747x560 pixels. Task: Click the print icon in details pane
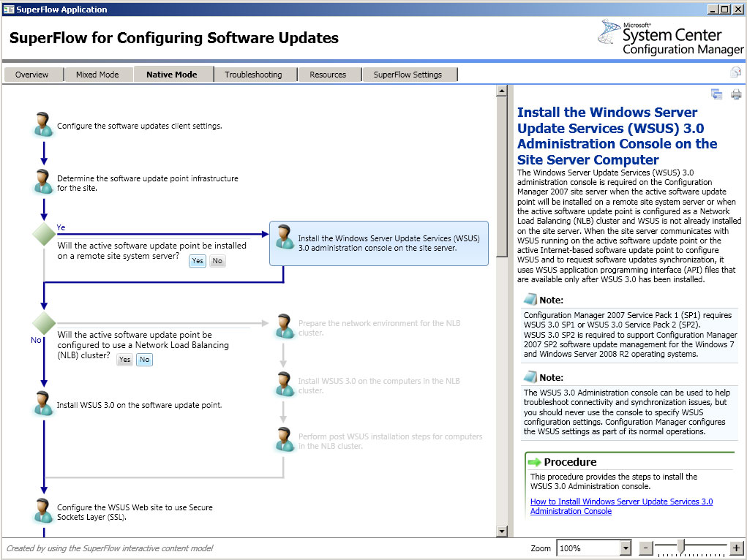(x=736, y=94)
